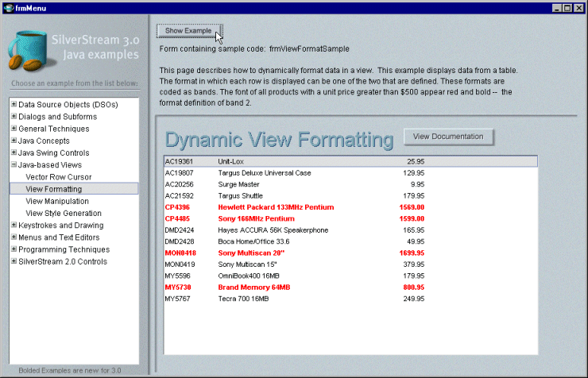Select the Java-based Views label
This screenshot has width=588, height=378.
[50, 165]
